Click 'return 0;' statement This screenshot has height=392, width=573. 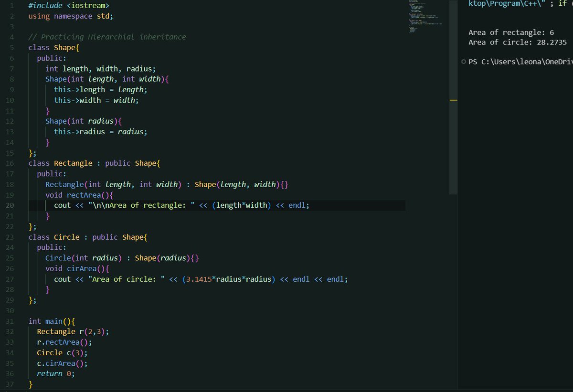point(56,373)
